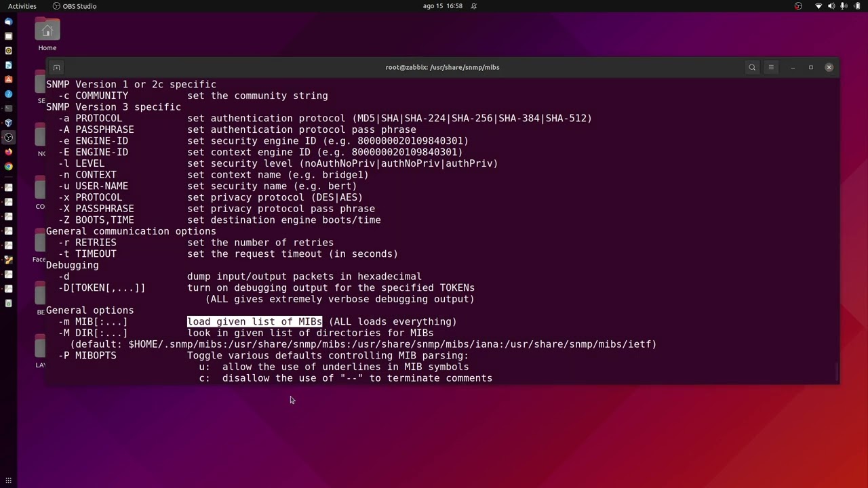The height and width of the screenshot is (488, 868).
Task: Click the highlighted 'load given list of MIBs' text
Action: tap(254, 322)
